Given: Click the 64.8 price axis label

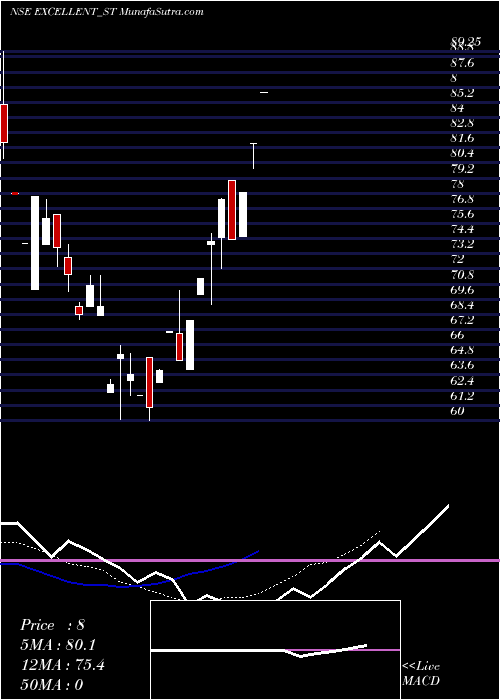Looking at the screenshot, I should point(462,350).
